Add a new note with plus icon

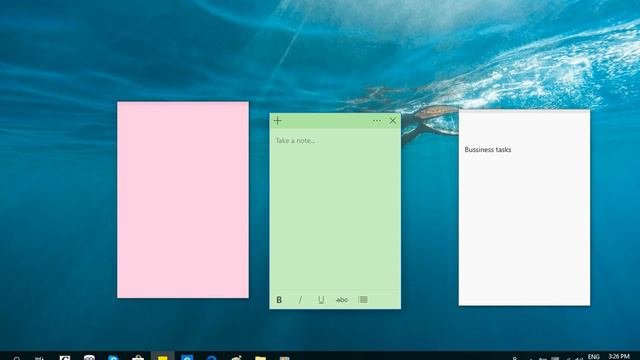[x=278, y=121]
